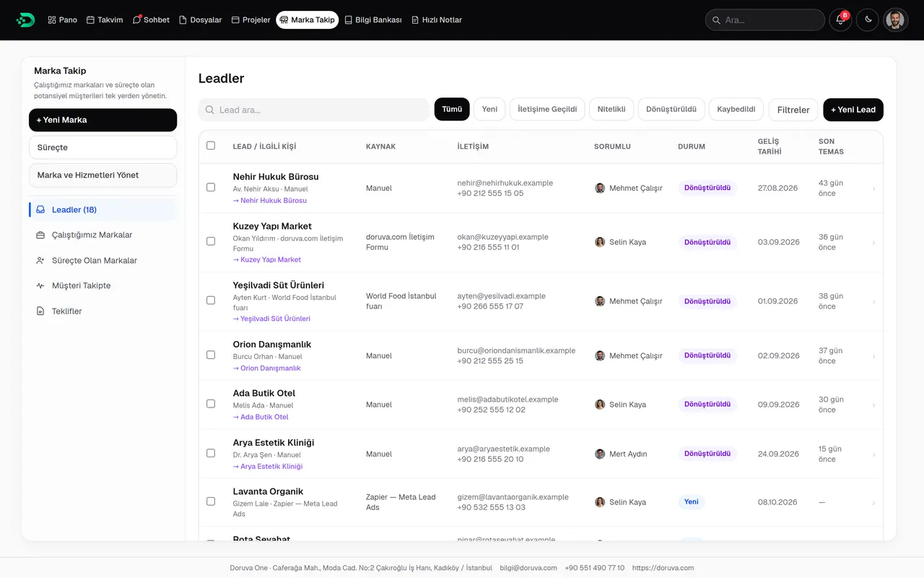This screenshot has width=924, height=578.
Task: Click the Süreçte Olan Markalar people icon
Action: pos(40,260)
